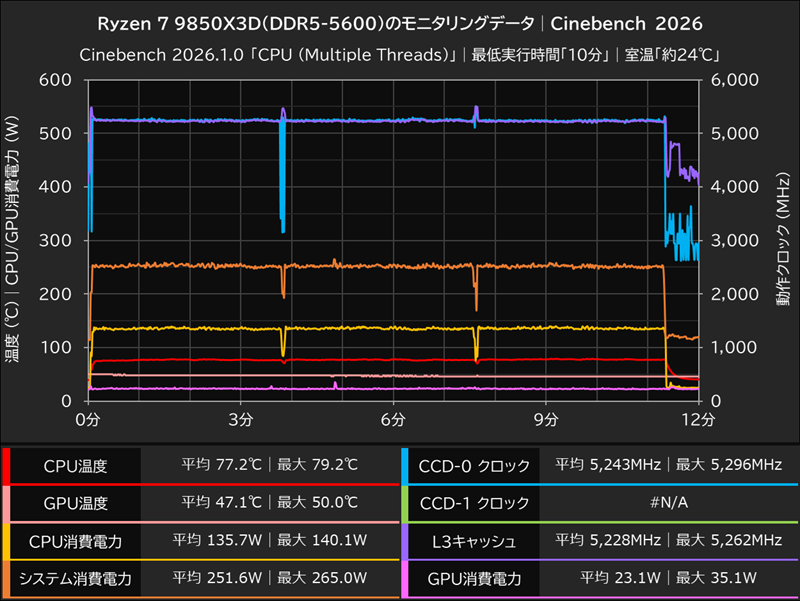Select the CPU消費電力 legend entry
800x601 pixels.
pos(76,540)
